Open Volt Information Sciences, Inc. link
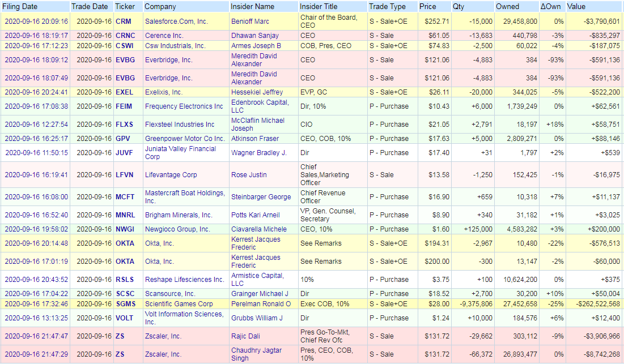 (184, 318)
